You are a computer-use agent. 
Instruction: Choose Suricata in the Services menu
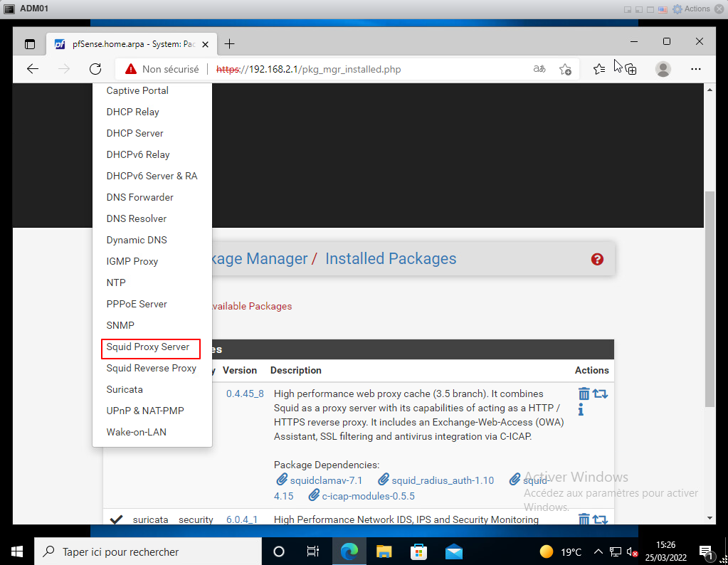coord(125,389)
